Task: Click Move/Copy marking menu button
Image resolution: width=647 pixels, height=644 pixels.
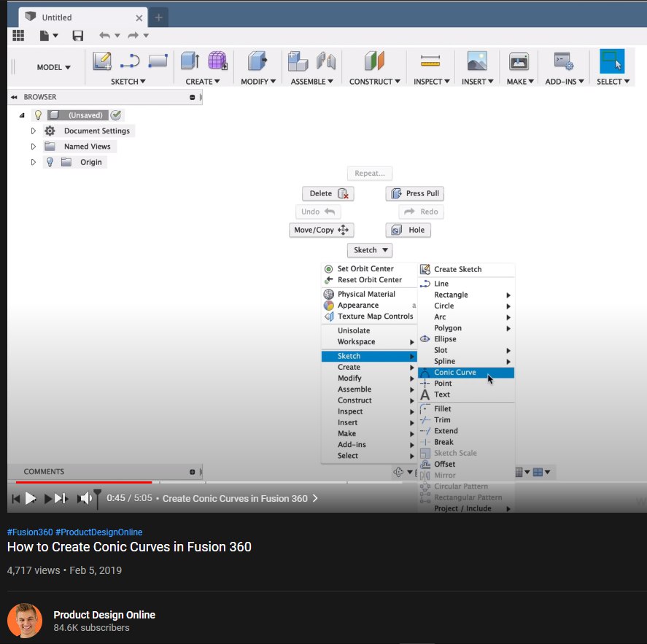Action: click(322, 230)
